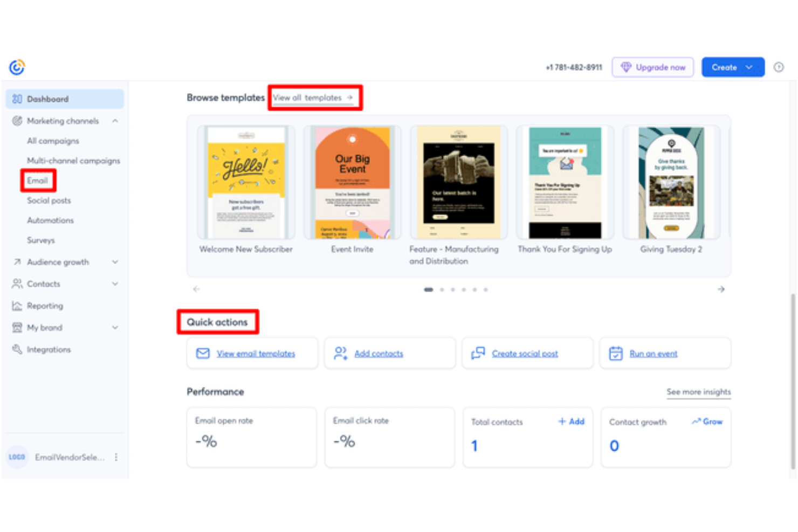Screen dimensions: 798x532
Task: Click the person-plus icon on Add contacts
Action: [340, 353]
